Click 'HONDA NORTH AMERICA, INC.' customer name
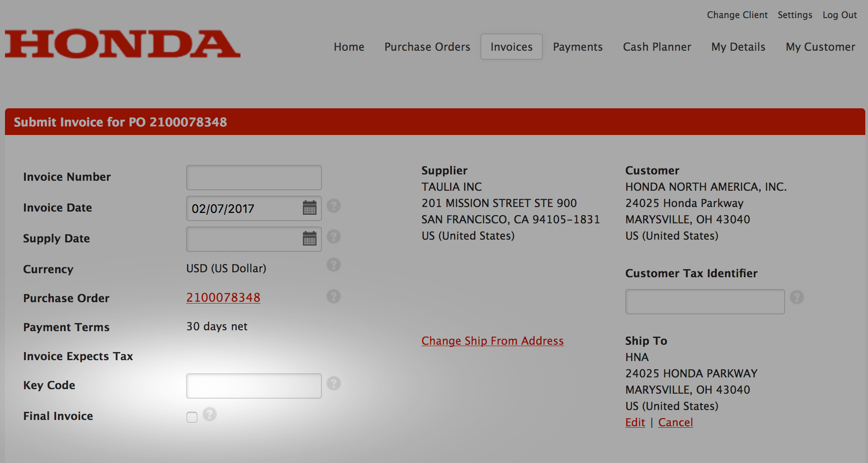Viewport: 868px width, 463px height. click(706, 187)
